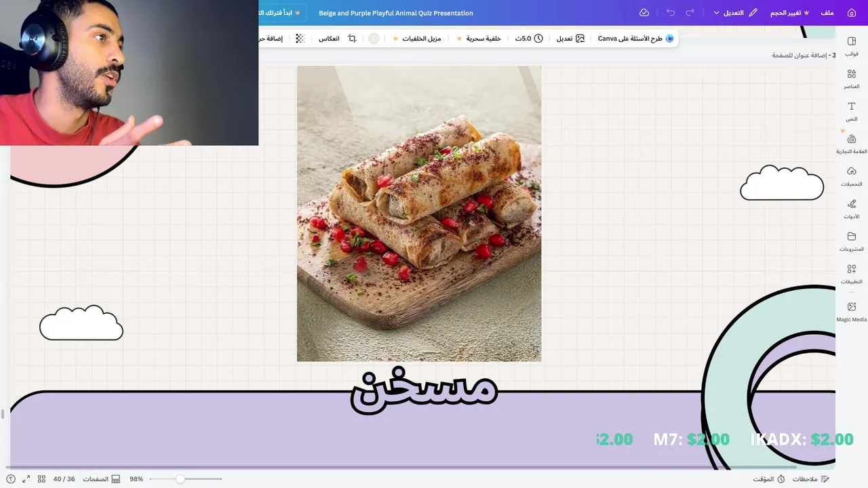Open the Timer (المؤقت)
The width and height of the screenshot is (868, 488).
pos(768,479)
